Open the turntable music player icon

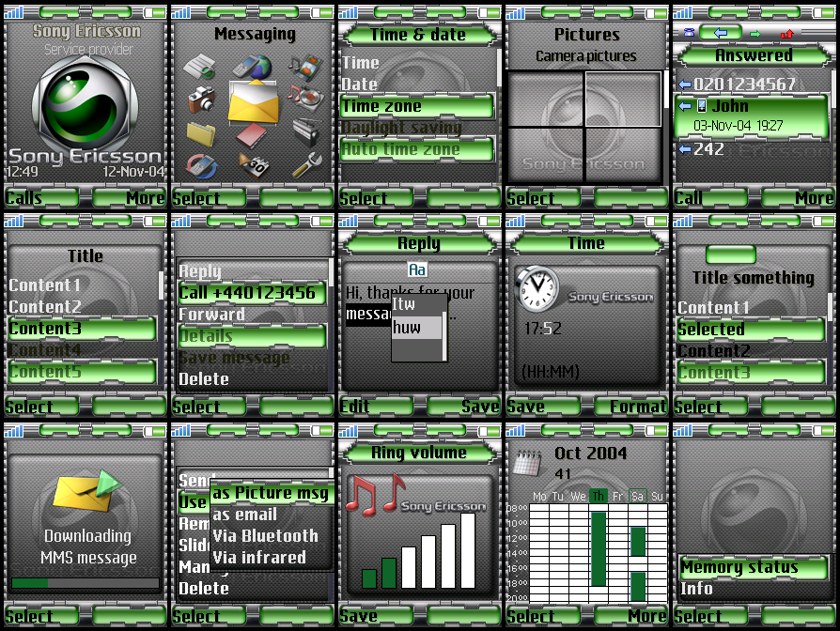tap(305, 97)
